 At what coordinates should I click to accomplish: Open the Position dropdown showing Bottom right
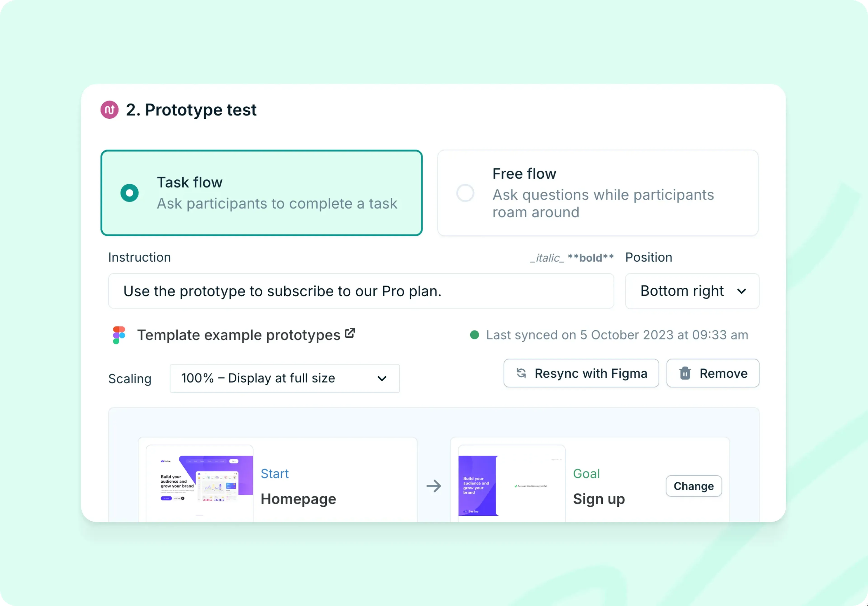click(x=692, y=291)
